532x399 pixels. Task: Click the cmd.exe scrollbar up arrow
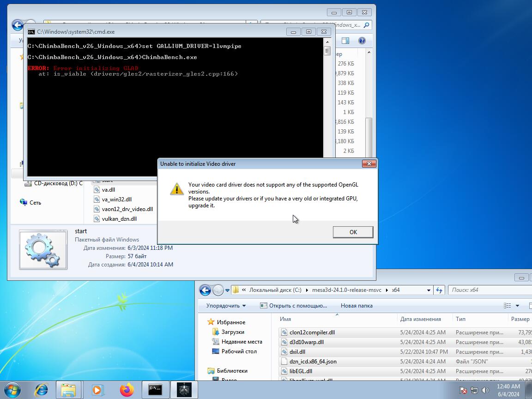[327, 42]
